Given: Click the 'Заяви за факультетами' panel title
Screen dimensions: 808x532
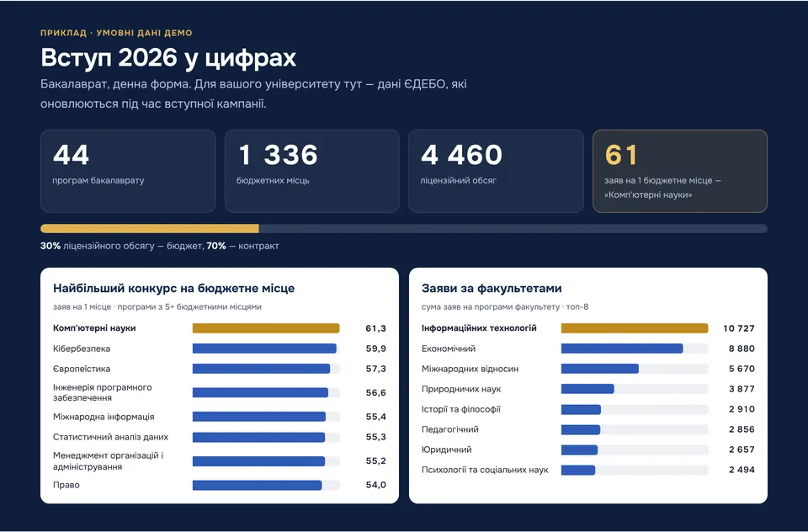Looking at the screenshot, I should [x=492, y=288].
